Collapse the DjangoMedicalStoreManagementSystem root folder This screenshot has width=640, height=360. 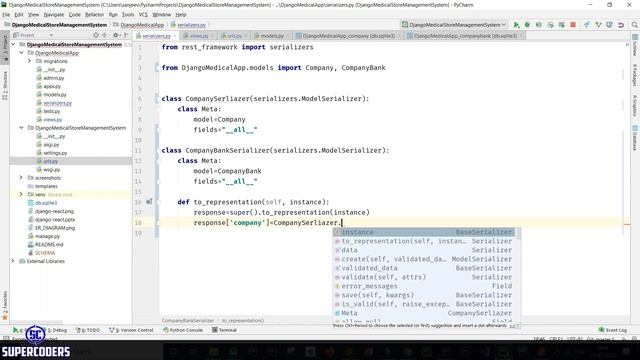pyautogui.click(x=13, y=44)
